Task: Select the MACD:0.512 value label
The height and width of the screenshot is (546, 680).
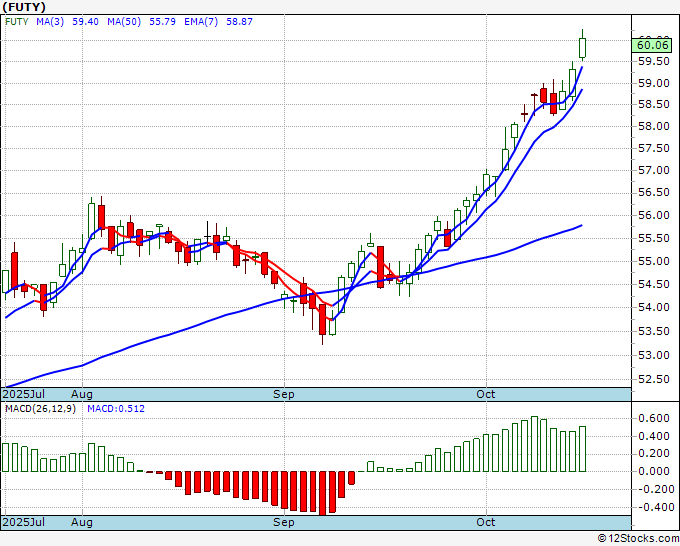Action: click(x=116, y=409)
